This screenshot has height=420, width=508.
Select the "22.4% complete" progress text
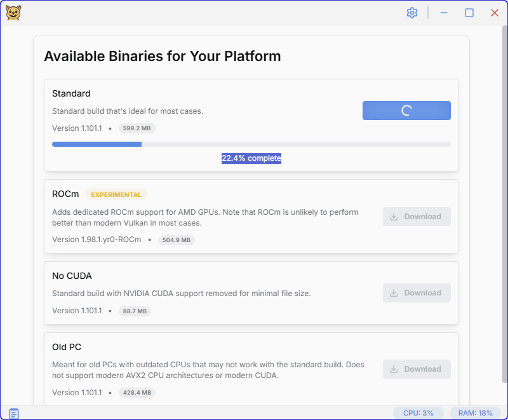[x=251, y=158]
